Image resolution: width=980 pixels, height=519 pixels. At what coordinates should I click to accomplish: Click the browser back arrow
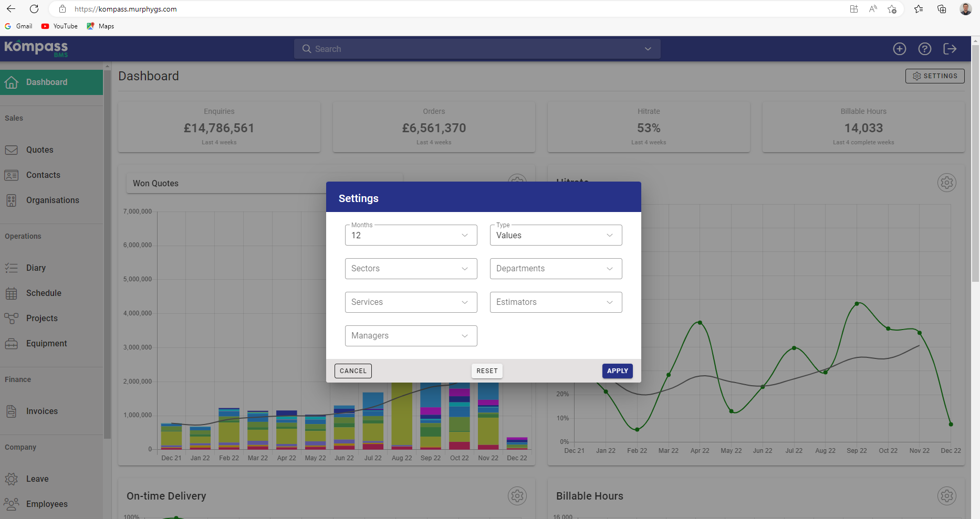click(x=11, y=9)
